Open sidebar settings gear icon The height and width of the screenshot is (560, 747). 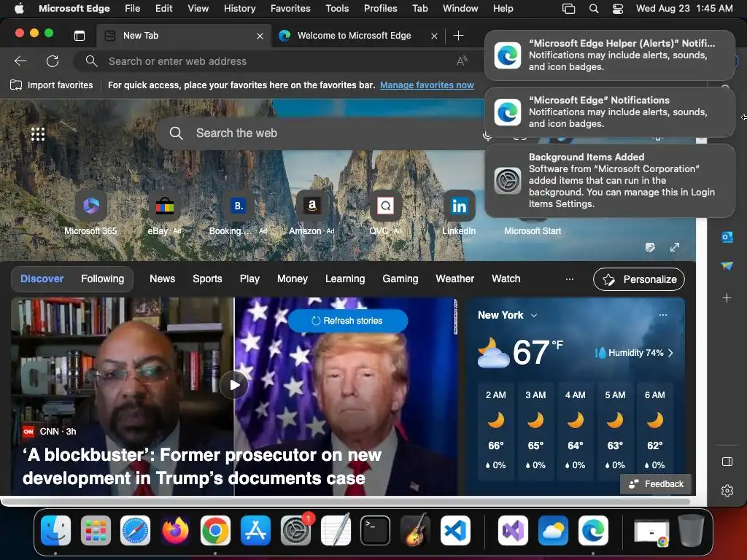[727, 491]
